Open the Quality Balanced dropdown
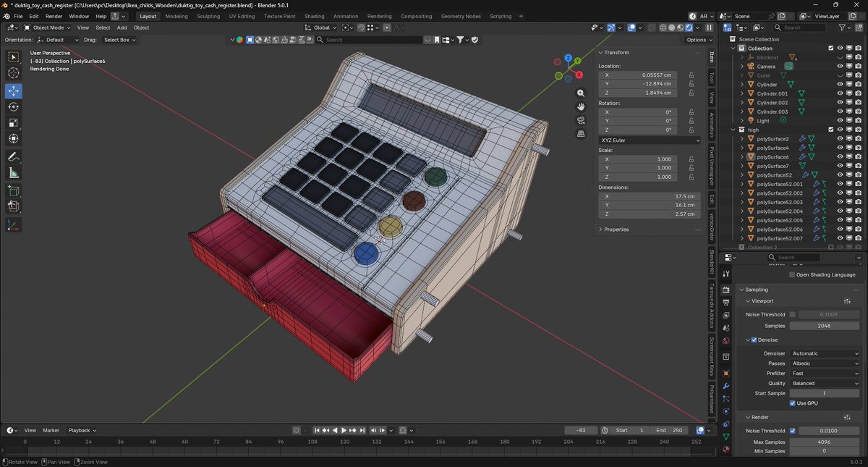The width and height of the screenshot is (868, 467). click(825, 384)
